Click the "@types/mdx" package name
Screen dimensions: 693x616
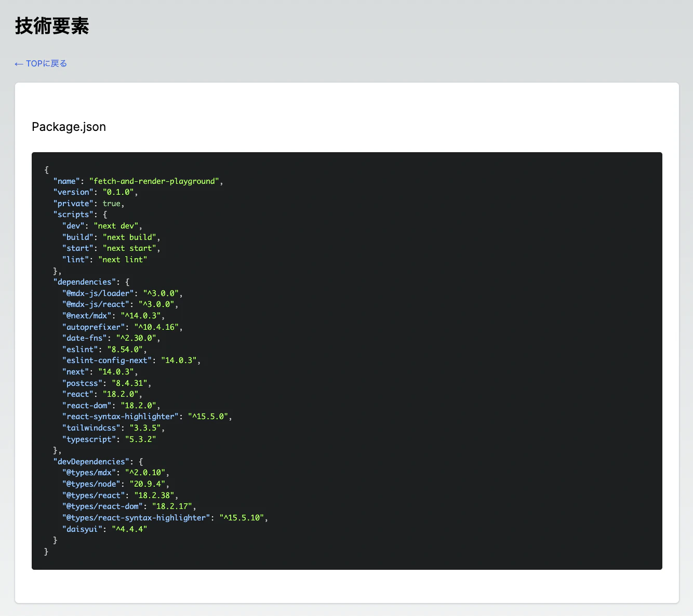pos(89,473)
